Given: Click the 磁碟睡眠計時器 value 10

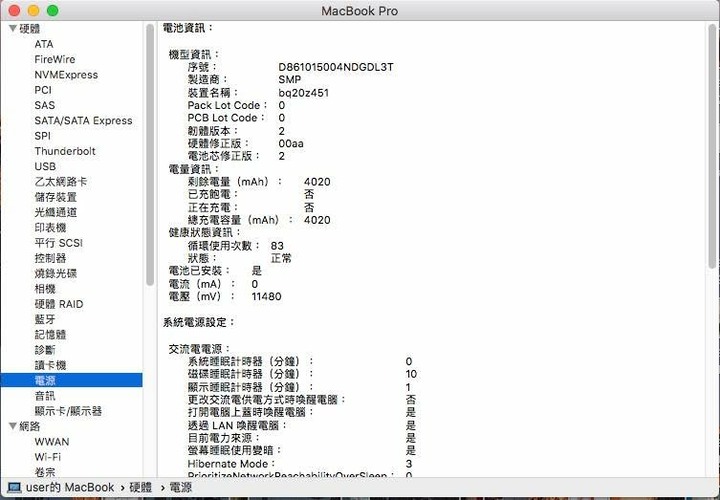Looking at the screenshot, I should click(x=411, y=374).
